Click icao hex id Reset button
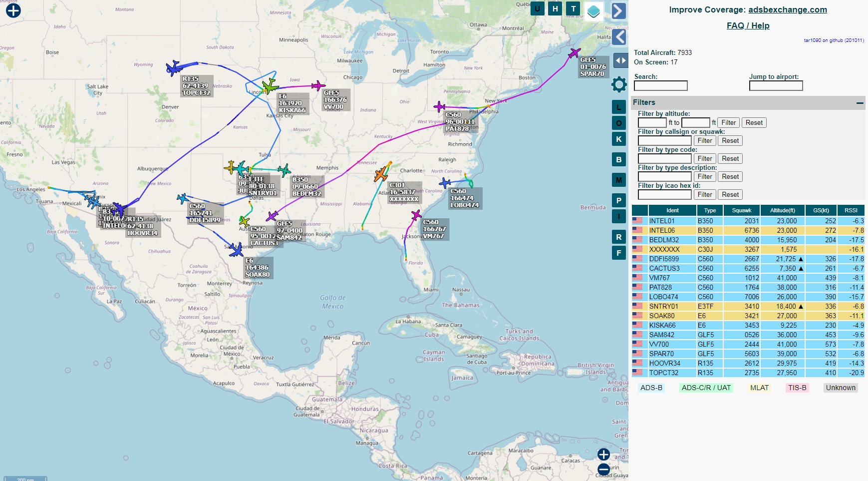This screenshot has width=868, height=481. [x=730, y=194]
